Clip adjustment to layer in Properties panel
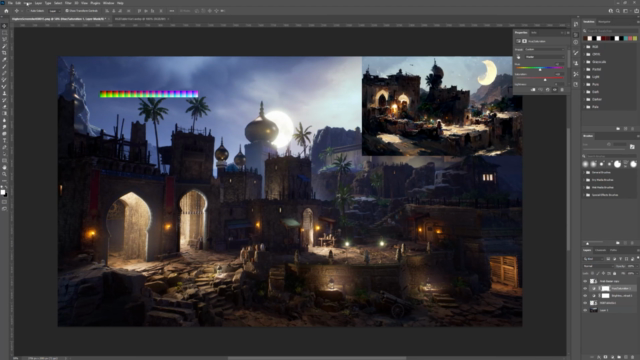Image resolution: width=640 pixels, height=360 pixels. pos(533,90)
